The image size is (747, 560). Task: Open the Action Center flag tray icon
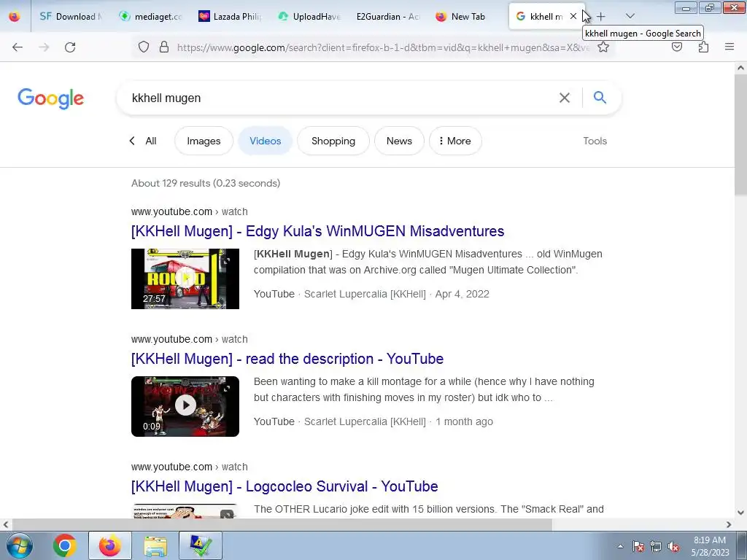638,547
